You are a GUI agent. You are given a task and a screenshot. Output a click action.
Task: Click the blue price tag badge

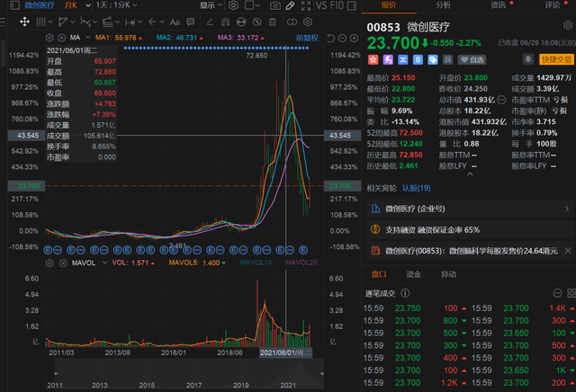[x=433, y=59]
